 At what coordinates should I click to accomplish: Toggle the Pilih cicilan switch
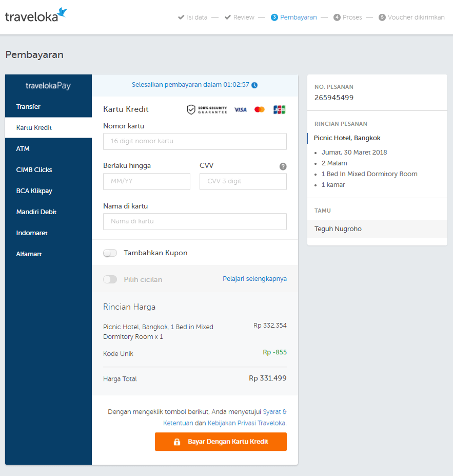(x=110, y=279)
